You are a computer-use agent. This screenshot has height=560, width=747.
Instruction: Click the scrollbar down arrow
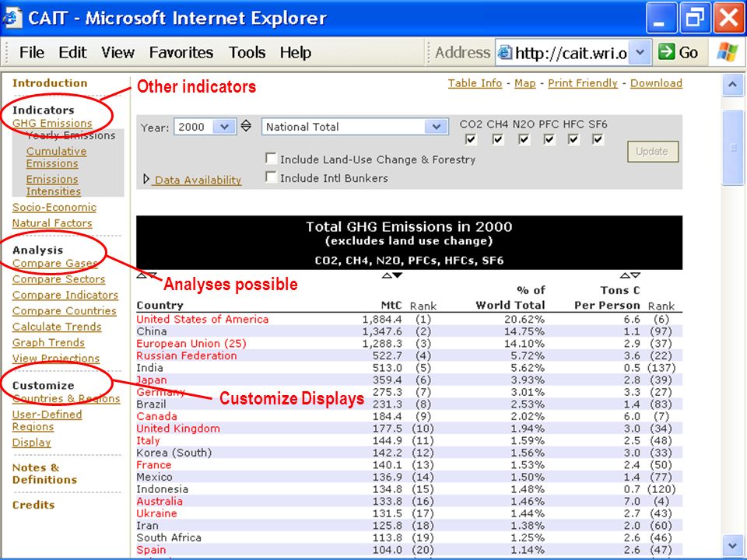click(x=733, y=544)
